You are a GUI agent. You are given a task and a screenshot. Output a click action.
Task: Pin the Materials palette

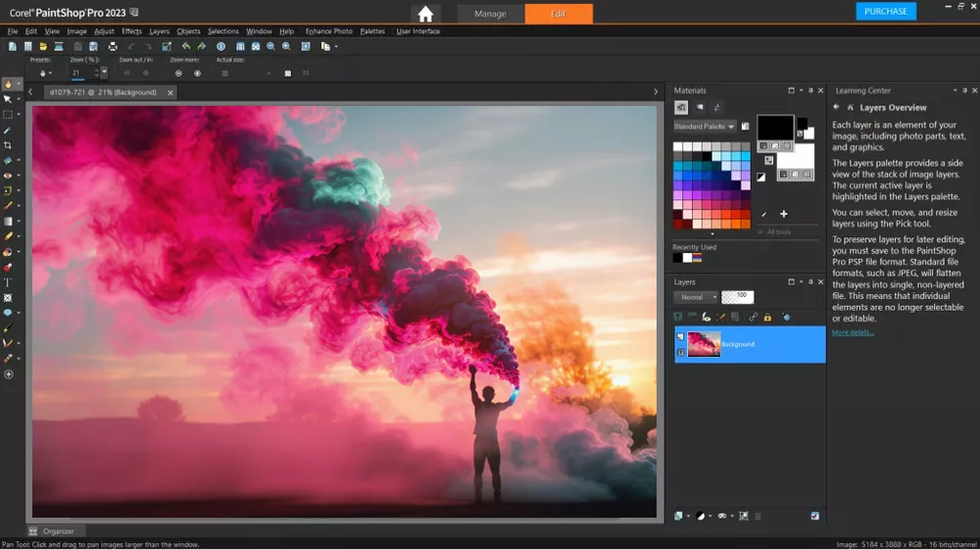click(810, 90)
